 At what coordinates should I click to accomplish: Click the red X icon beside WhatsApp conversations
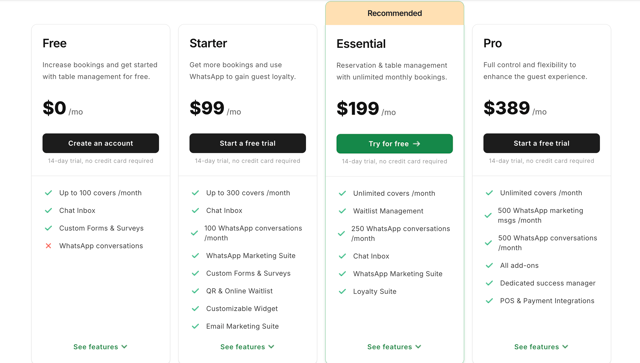pos(48,246)
